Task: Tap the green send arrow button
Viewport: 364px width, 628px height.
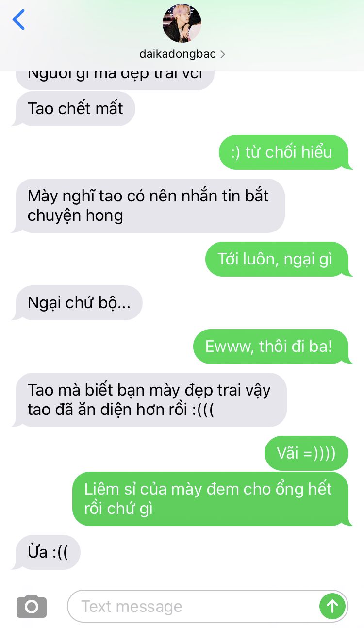Action: (x=332, y=606)
